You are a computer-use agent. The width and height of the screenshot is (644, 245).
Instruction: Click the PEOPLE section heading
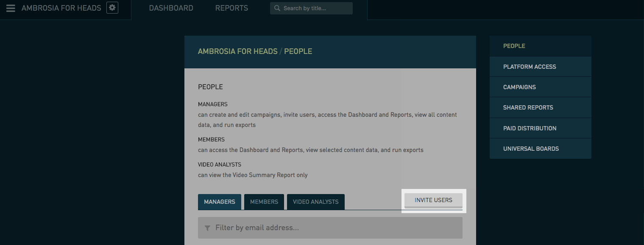(x=210, y=87)
